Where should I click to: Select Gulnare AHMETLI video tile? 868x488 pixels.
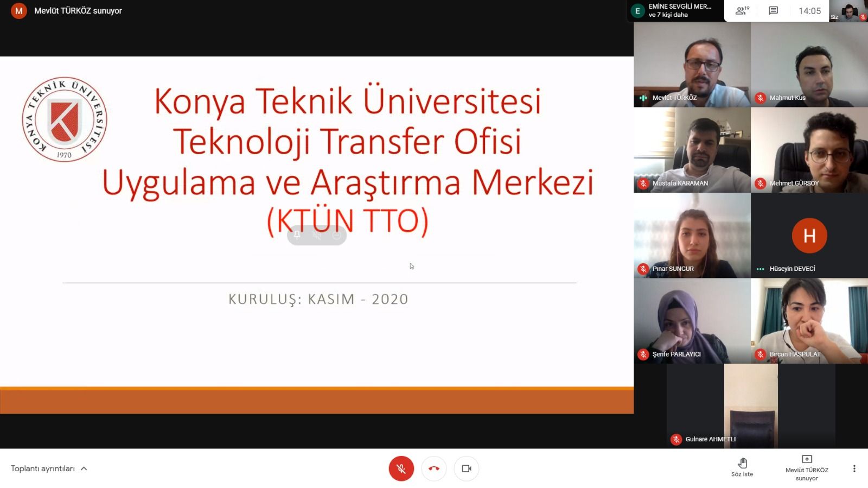[751, 406]
